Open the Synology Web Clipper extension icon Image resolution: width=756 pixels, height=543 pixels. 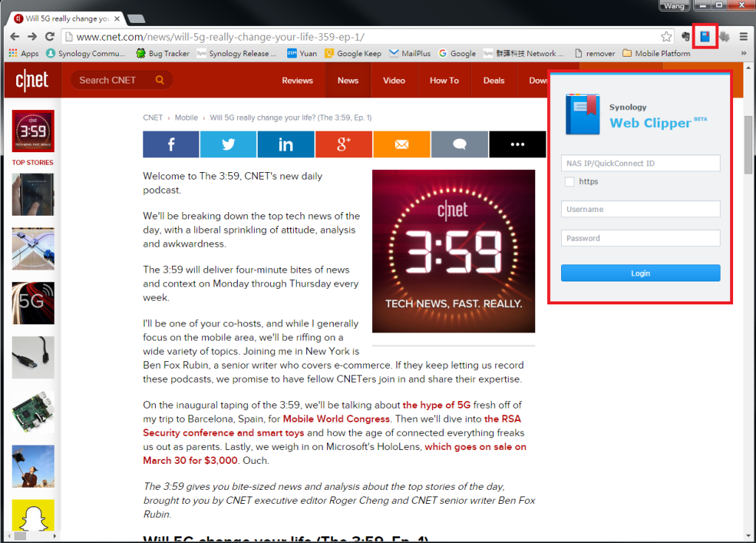tap(705, 36)
